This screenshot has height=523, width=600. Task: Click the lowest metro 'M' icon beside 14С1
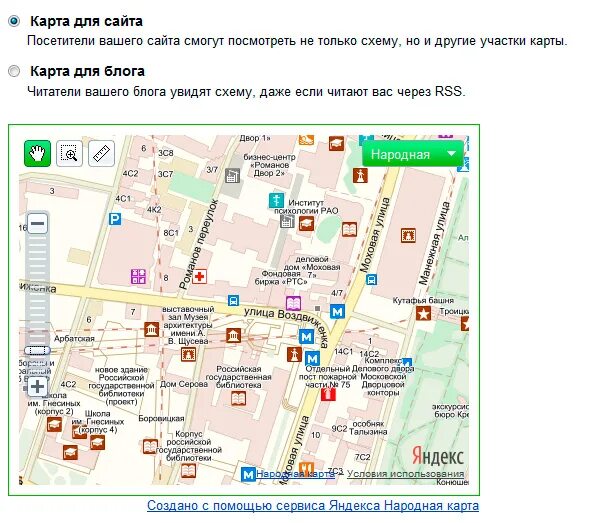312,358
